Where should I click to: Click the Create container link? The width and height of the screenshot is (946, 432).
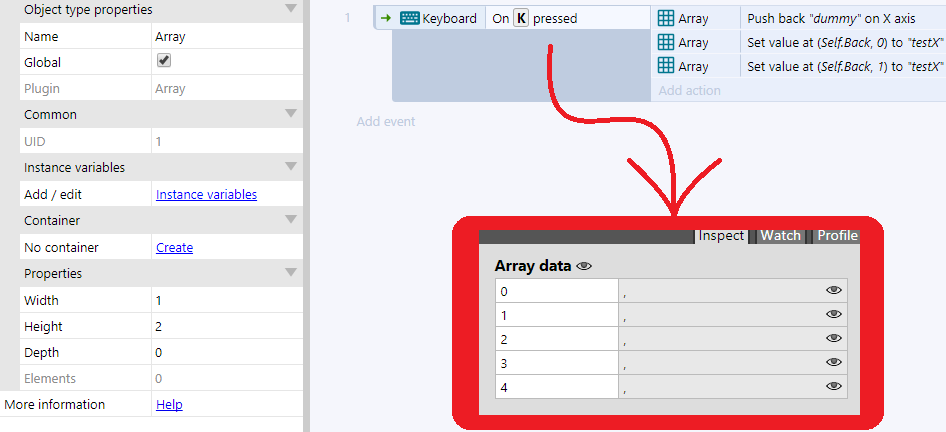pyautogui.click(x=174, y=247)
